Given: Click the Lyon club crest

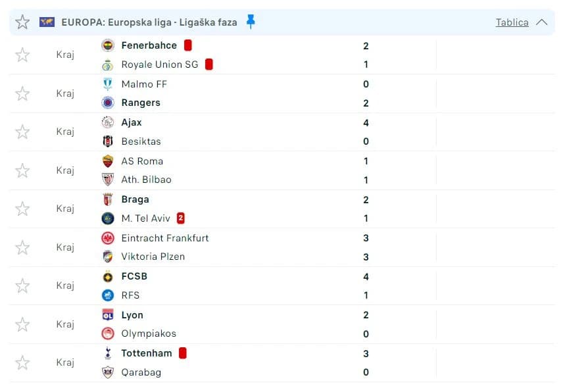Looking at the screenshot, I should (x=108, y=315).
